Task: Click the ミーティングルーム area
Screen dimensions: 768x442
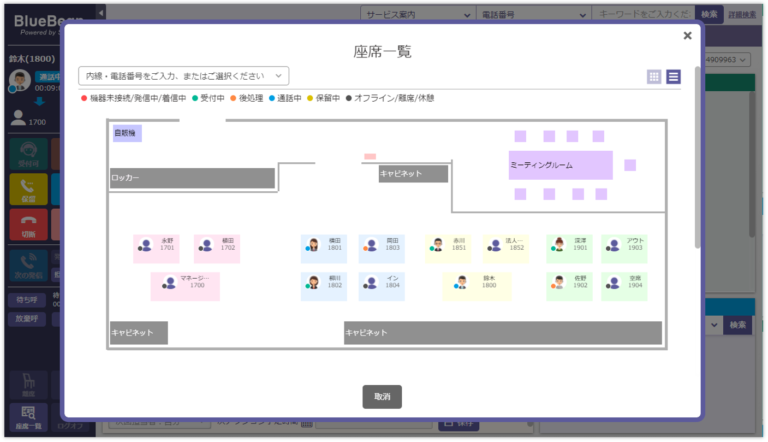Action: click(x=560, y=165)
